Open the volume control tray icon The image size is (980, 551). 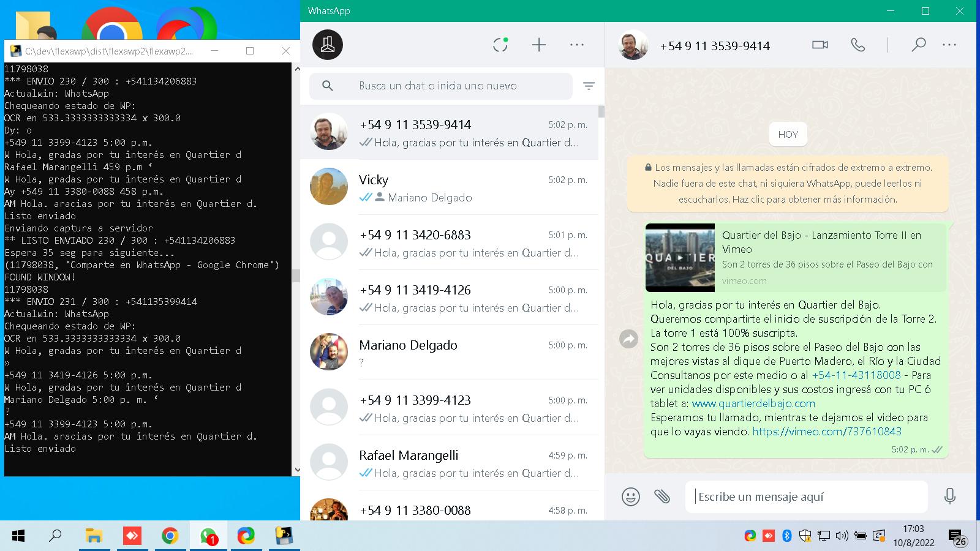coord(842,536)
